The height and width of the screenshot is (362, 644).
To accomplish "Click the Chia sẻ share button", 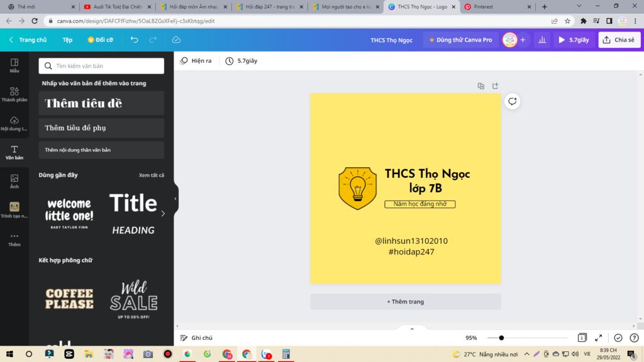I will click(x=619, y=40).
